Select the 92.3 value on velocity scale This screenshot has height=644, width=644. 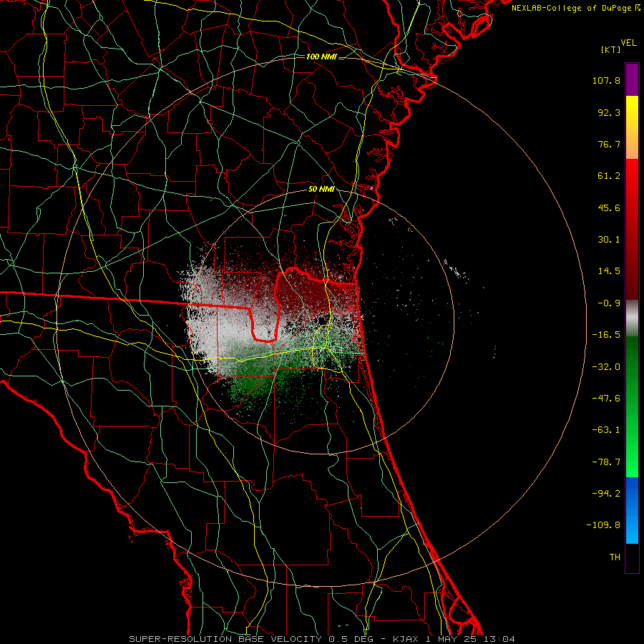tap(609, 112)
